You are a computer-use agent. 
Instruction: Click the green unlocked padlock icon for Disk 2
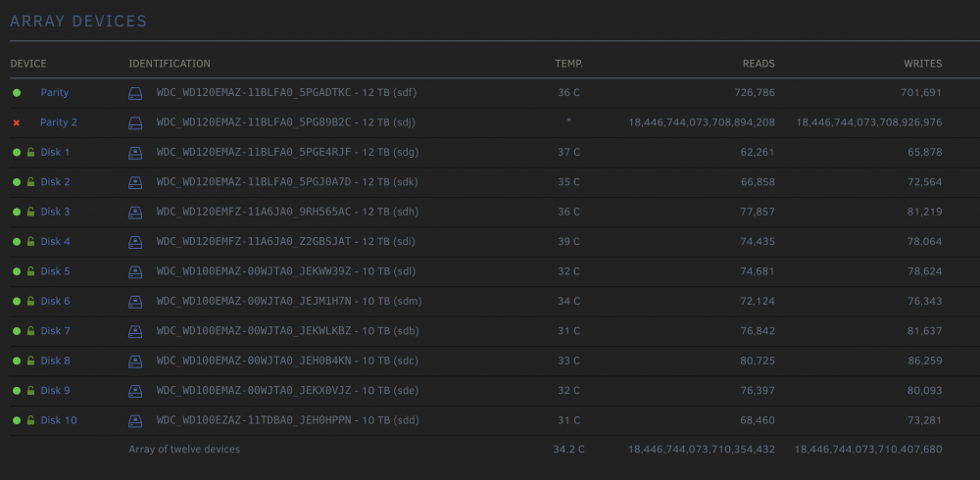pyautogui.click(x=30, y=182)
